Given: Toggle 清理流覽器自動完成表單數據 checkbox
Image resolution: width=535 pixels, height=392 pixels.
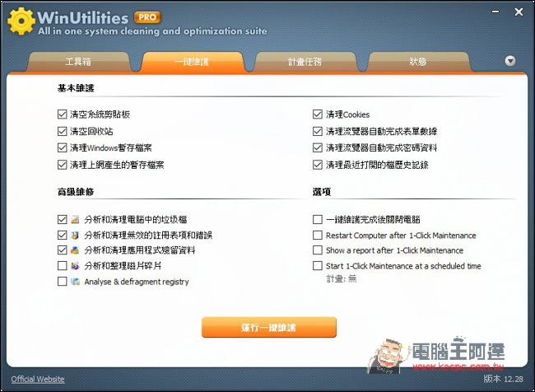Looking at the screenshot, I should coord(318,131).
